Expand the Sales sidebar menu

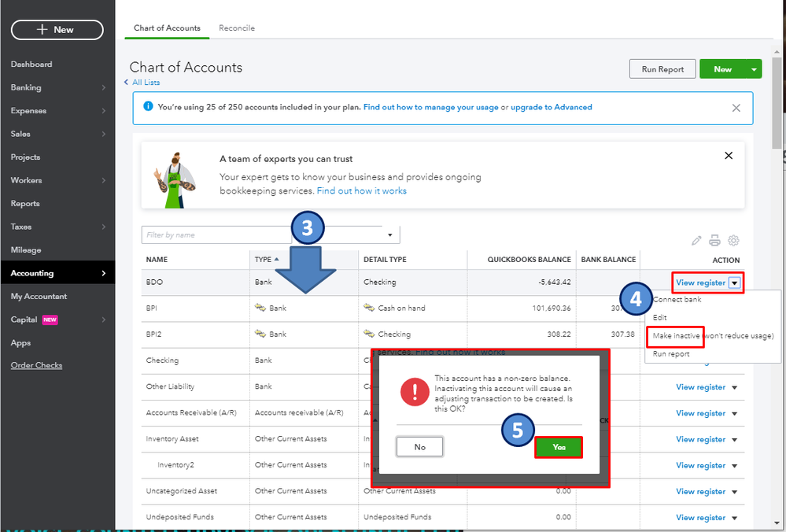103,134
